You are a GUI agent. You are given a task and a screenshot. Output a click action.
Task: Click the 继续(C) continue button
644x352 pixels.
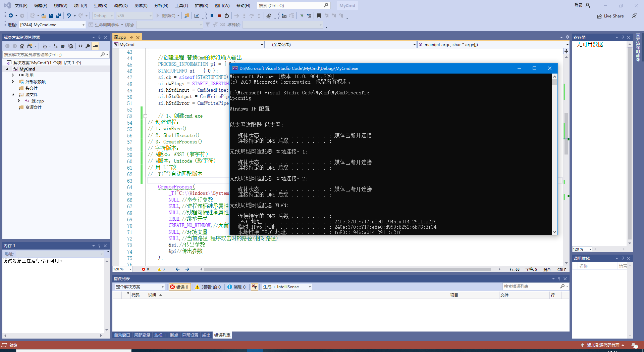(166, 16)
